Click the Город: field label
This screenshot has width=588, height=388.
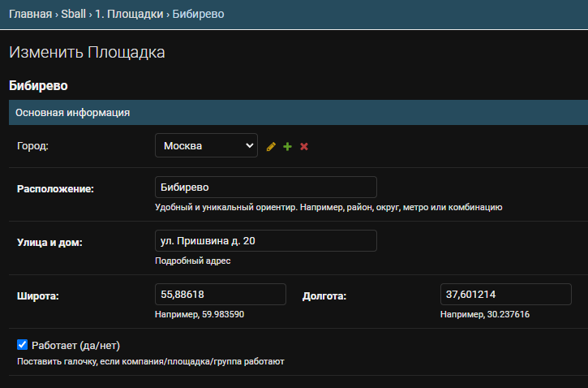coord(32,146)
